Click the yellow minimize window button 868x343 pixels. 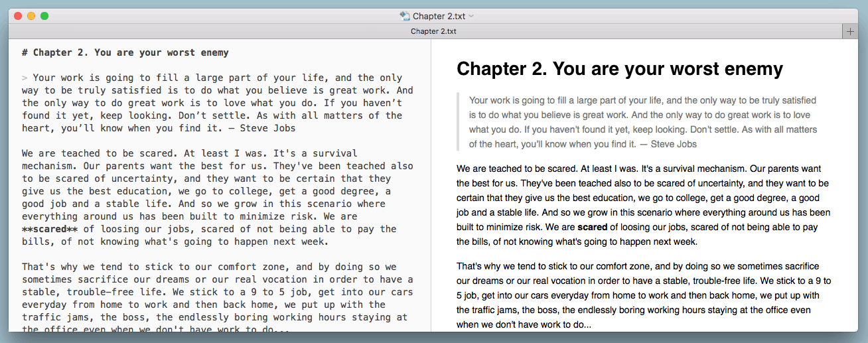(x=31, y=16)
